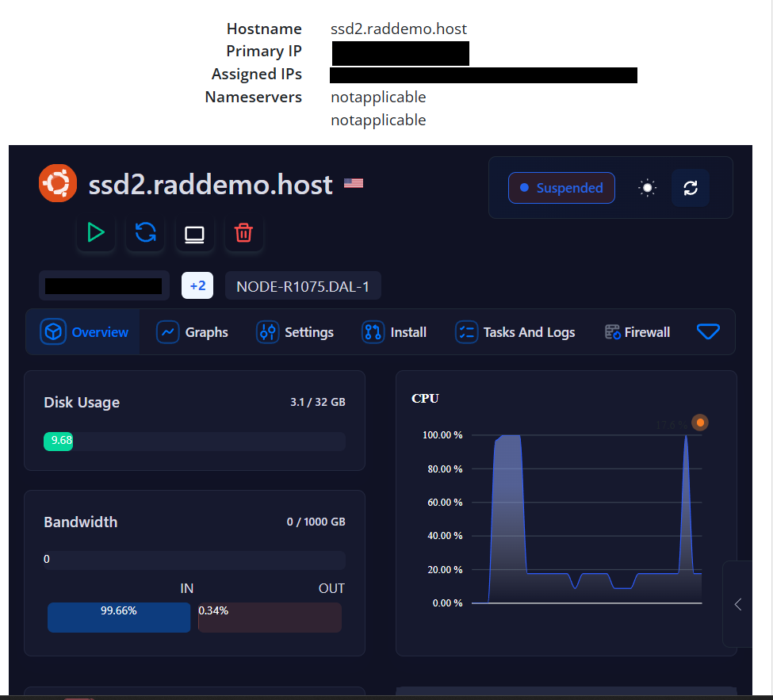The image size is (773, 700).
Task: Expand the side panel left-arrow handle
Action: point(737,604)
